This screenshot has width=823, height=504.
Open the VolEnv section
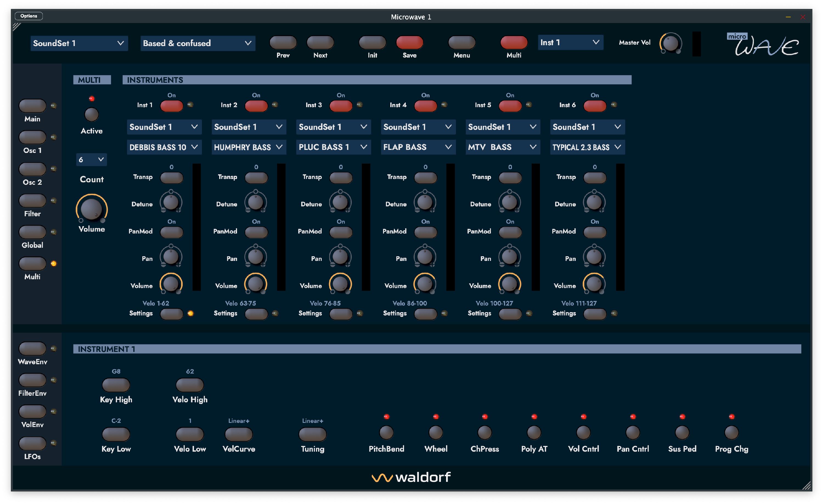32,412
